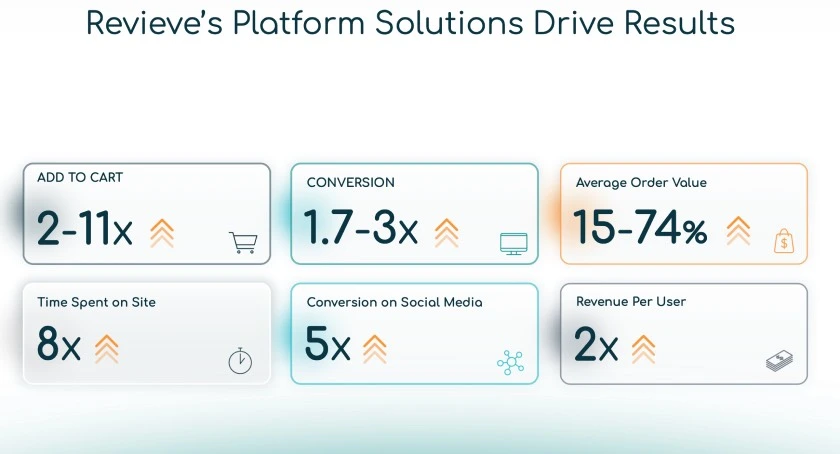Image resolution: width=840 pixels, height=454 pixels.
Task: Click the stopwatch icon
Action: 240,360
